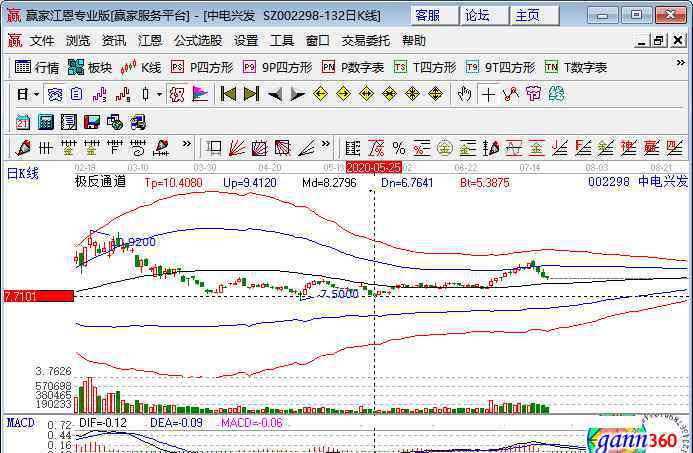693x453 pixels.
Task: Click the notes list icon
Action: (x=69, y=122)
